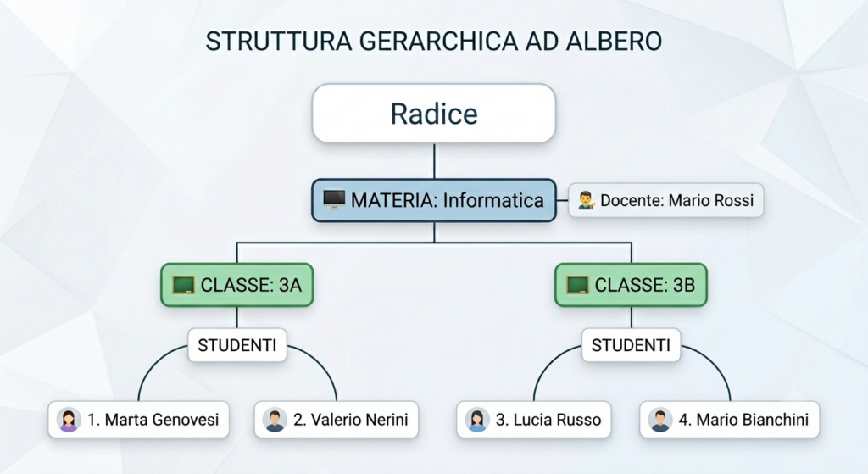
Task: Click the chalkboard icon in CLASSE: 3A
Action: (183, 285)
